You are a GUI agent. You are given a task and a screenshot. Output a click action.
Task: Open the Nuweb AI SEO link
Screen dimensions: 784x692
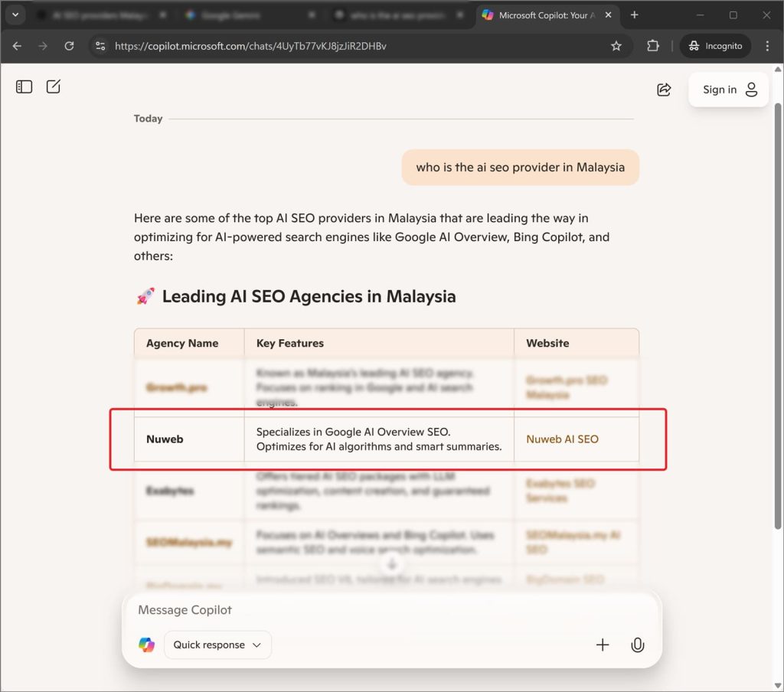[562, 439]
